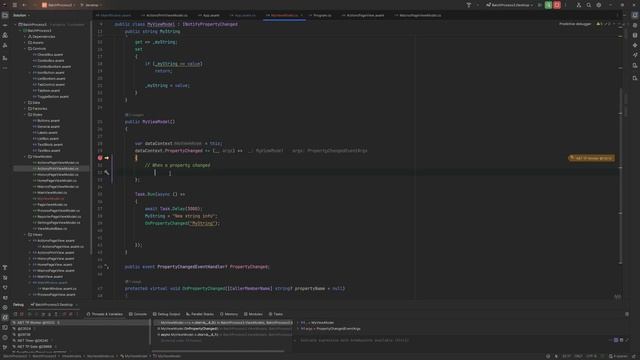Open the Debug Output tab
Viewport: 640px width, 360px height.
[x=167, y=314]
